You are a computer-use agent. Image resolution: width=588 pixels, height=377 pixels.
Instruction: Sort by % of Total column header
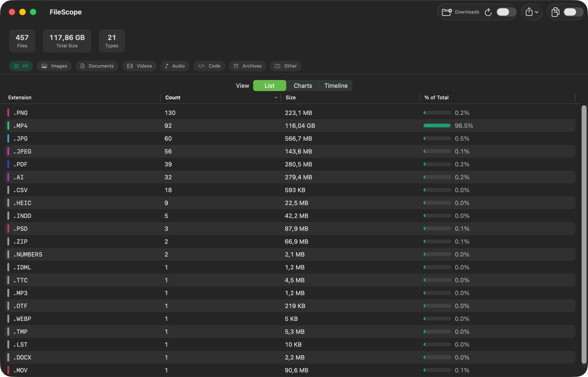(436, 97)
